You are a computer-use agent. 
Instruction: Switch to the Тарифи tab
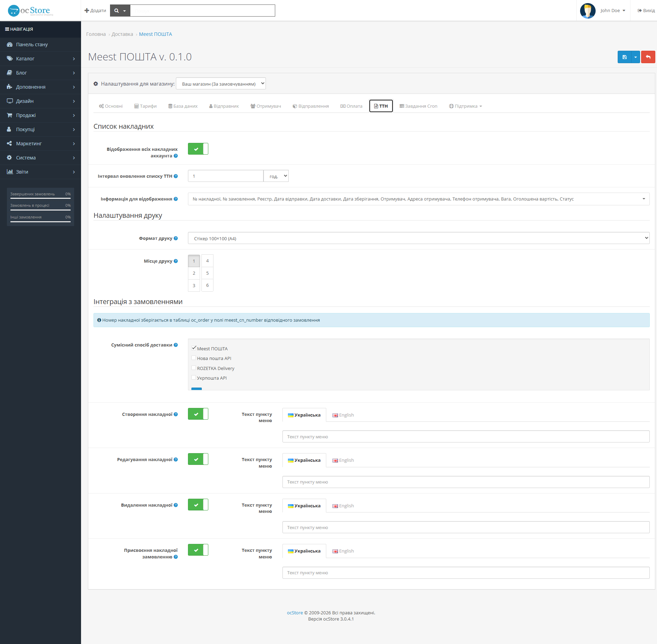click(x=145, y=106)
